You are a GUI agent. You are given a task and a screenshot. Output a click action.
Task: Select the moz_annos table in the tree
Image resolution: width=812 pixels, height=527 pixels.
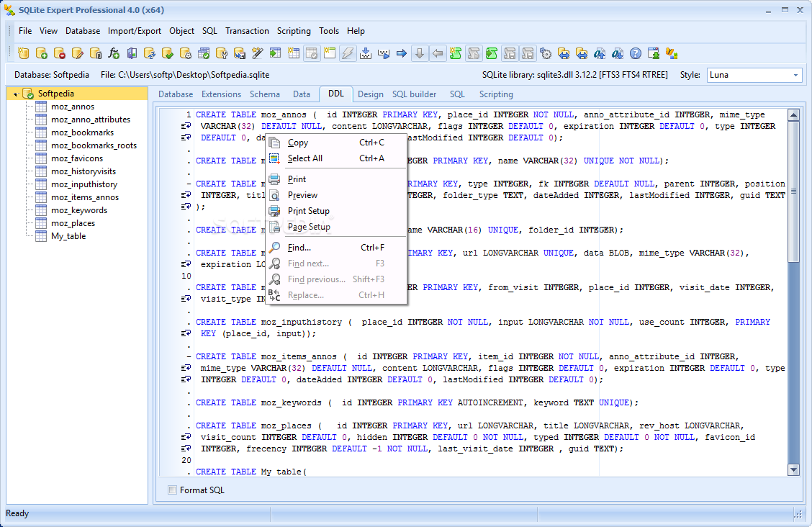(x=73, y=107)
